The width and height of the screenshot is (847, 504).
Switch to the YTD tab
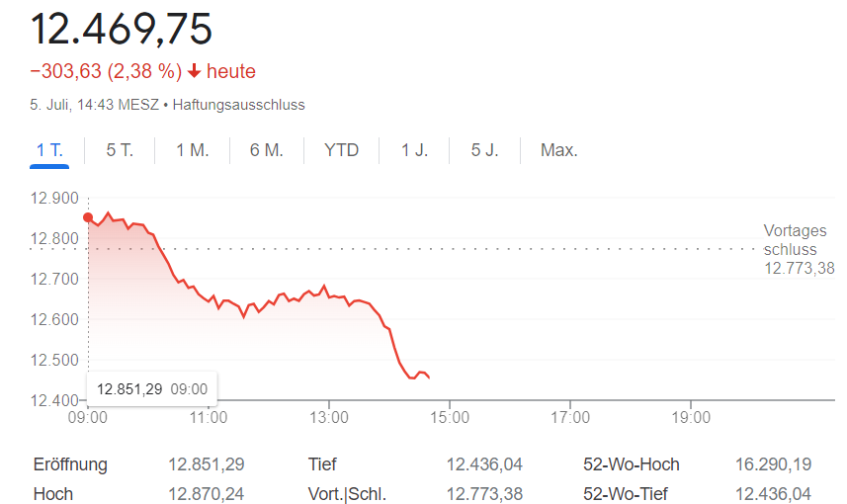pyautogui.click(x=342, y=150)
